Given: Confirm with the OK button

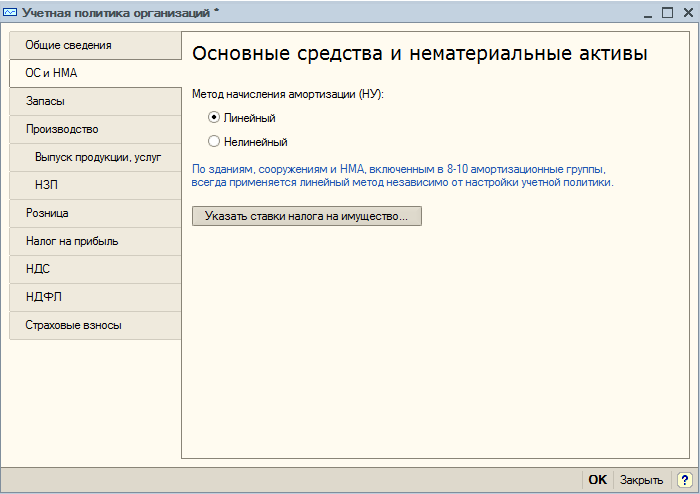Looking at the screenshot, I should click(x=597, y=480).
